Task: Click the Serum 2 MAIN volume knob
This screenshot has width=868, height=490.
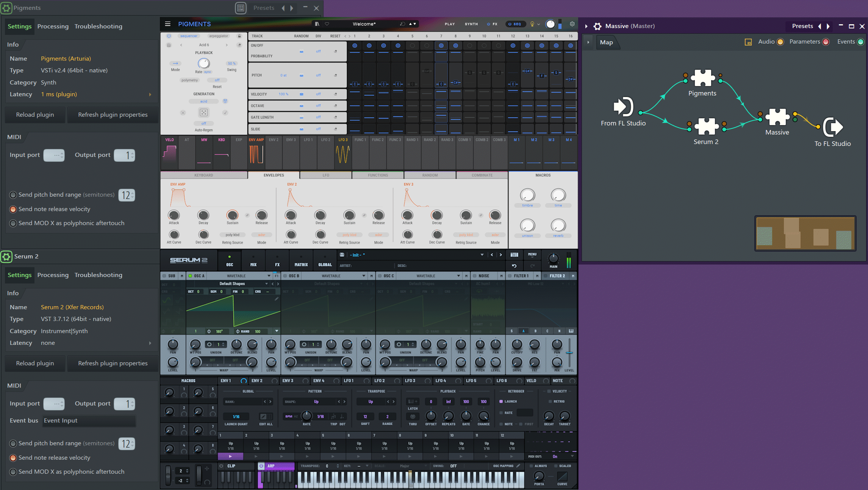Action: (x=553, y=259)
